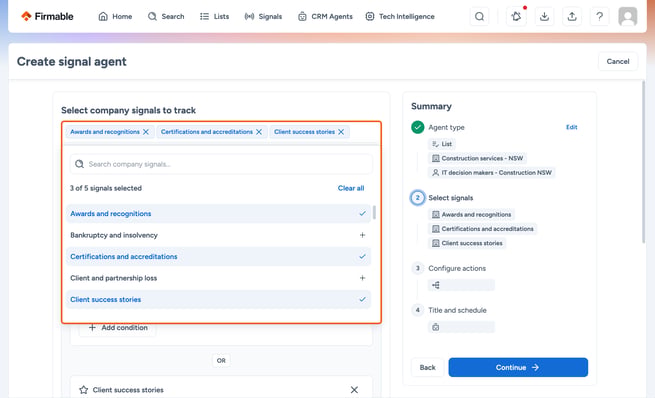Deselect Certifications and accreditations in the list
This screenshot has height=398, width=655.
[218, 256]
